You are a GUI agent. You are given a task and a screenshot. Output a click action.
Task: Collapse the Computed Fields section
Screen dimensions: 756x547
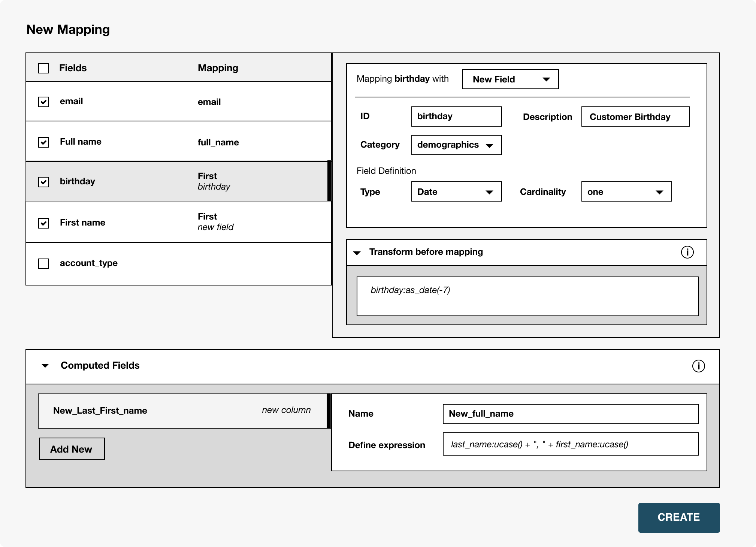tap(45, 366)
